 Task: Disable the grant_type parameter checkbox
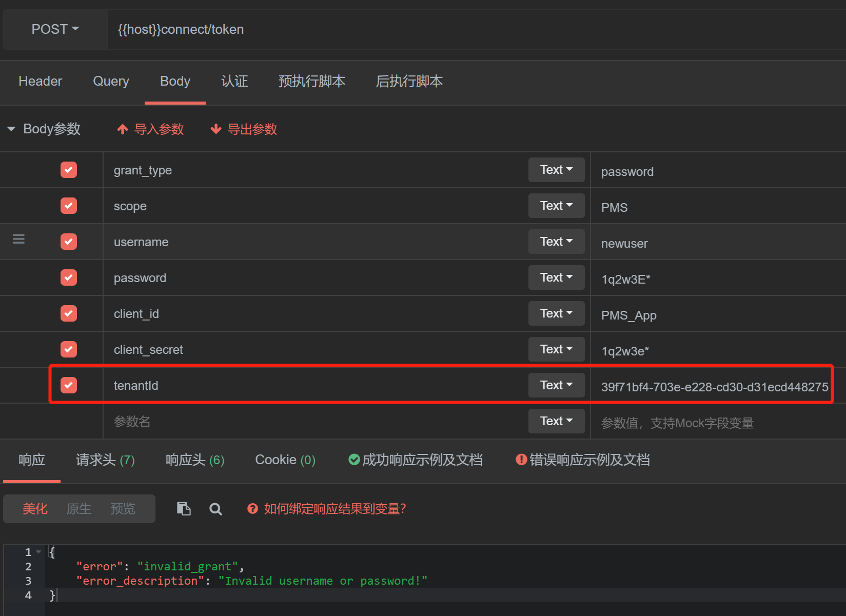[x=68, y=170]
